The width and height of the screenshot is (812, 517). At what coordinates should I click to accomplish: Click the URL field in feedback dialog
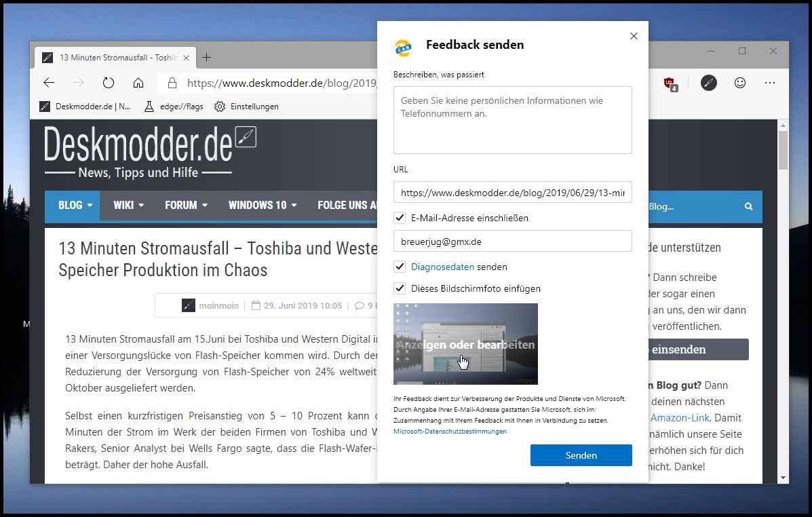click(513, 192)
